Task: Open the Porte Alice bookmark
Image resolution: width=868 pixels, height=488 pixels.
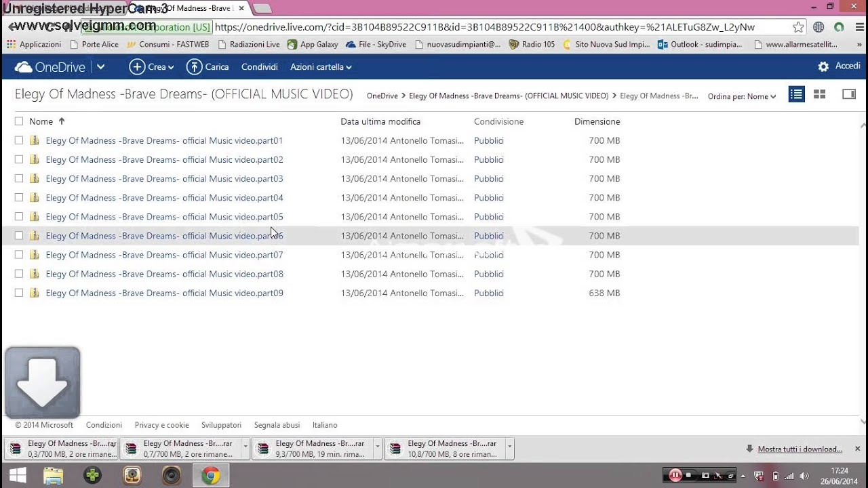Action: [93, 44]
